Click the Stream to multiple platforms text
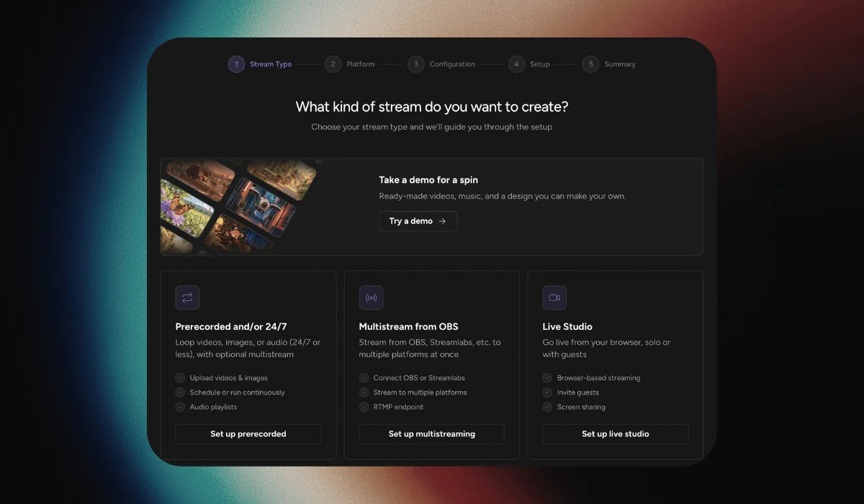This screenshot has height=504, width=864. (420, 392)
